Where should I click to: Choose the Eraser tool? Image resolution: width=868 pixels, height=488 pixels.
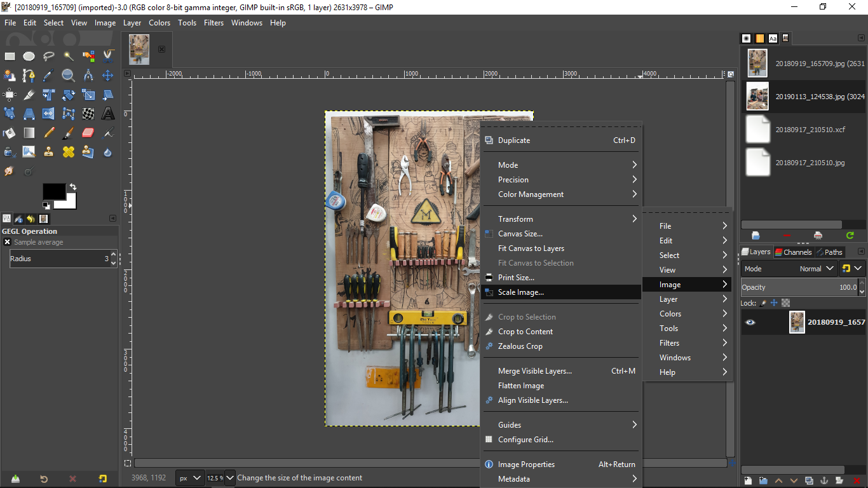(x=88, y=133)
